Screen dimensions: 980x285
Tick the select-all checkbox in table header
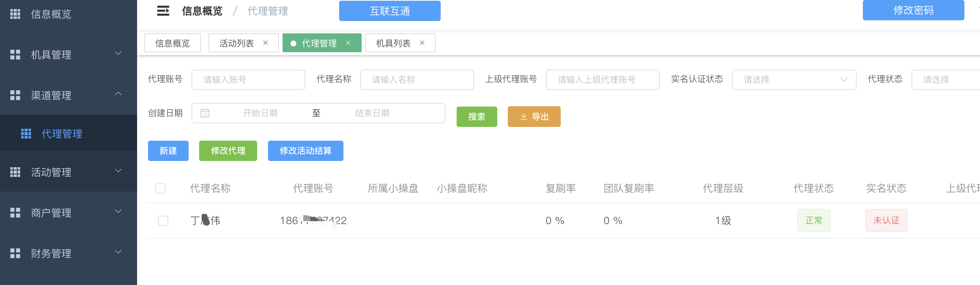click(160, 188)
